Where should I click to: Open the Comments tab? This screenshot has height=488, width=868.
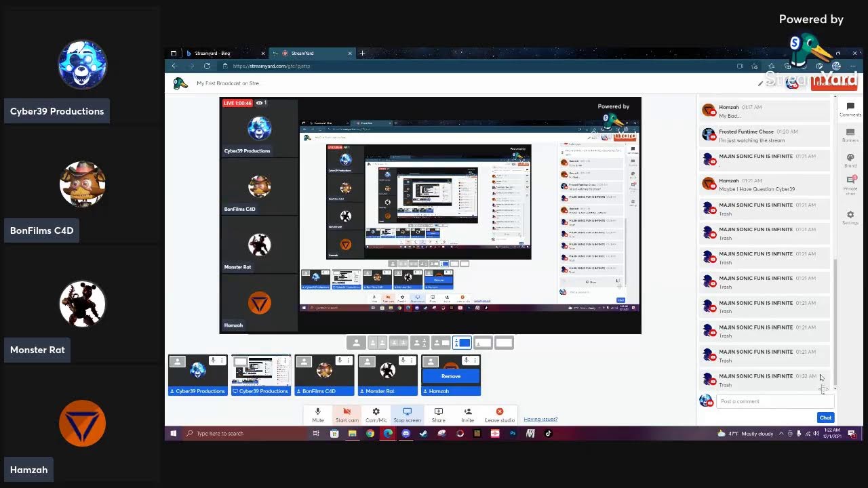coord(850,109)
